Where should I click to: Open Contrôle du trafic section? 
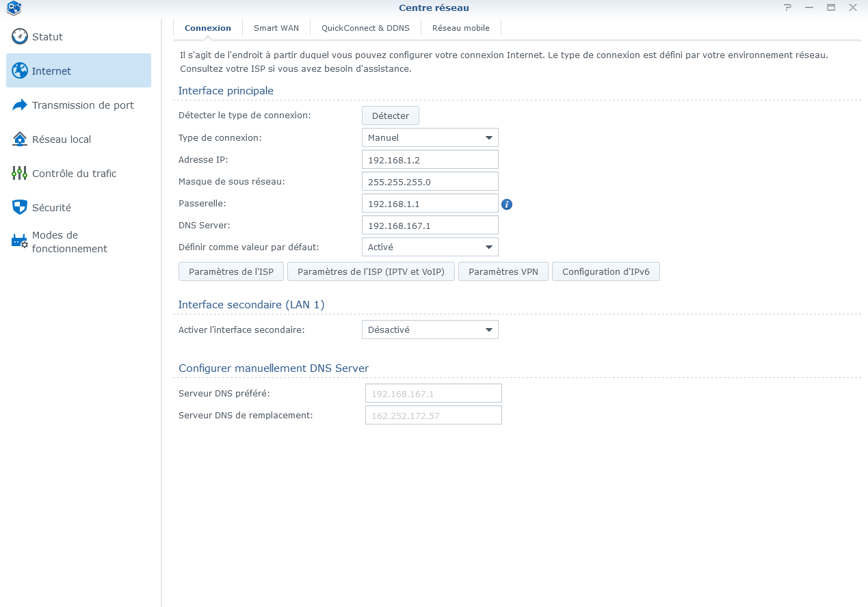click(79, 173)
